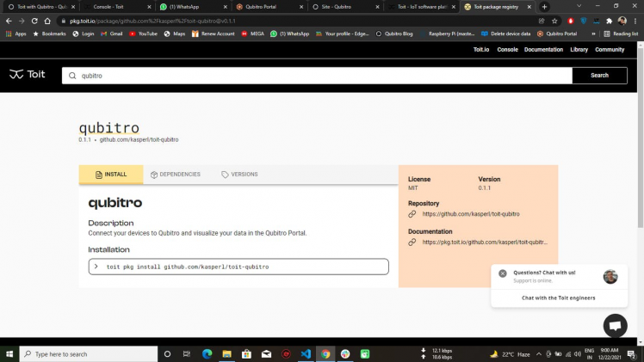The height and width of the screenshot is (362, 644).
Task: Click the support agent avatar in chat popup
Action: 610,277
